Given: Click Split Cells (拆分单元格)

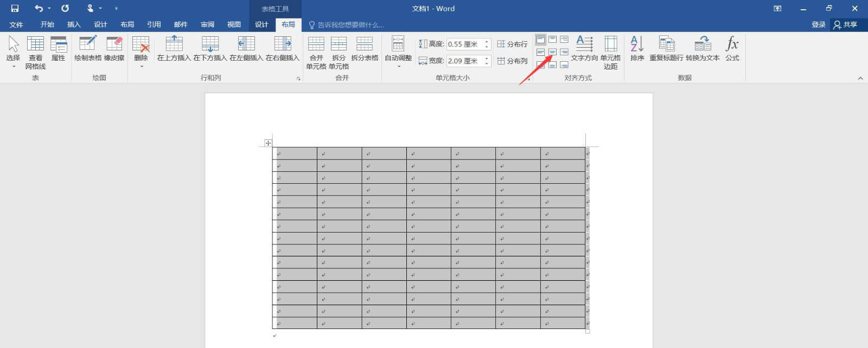Looking at the screenshot, I should (339, 53).
